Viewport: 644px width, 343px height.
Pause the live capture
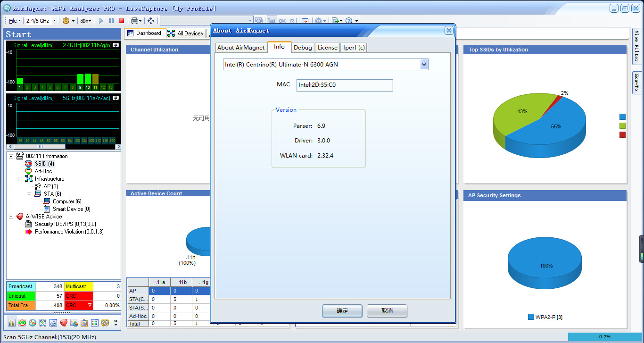[x=111, y=21]
